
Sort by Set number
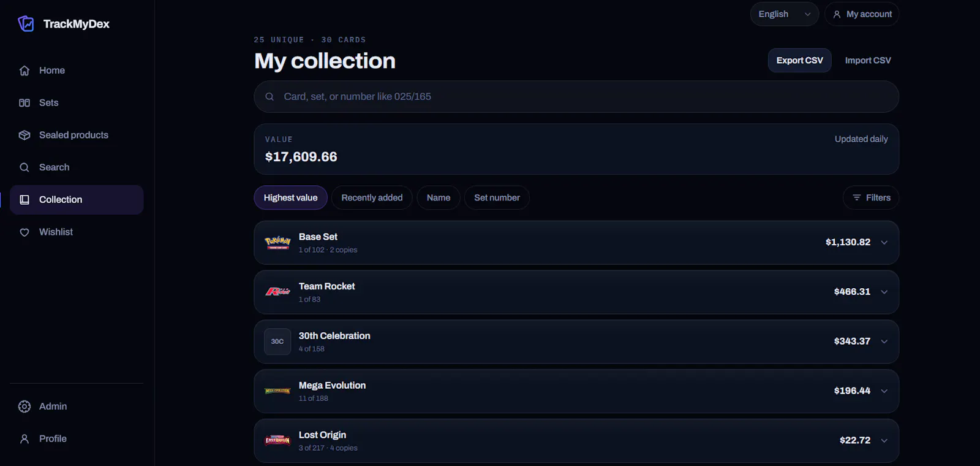(497, 197)
